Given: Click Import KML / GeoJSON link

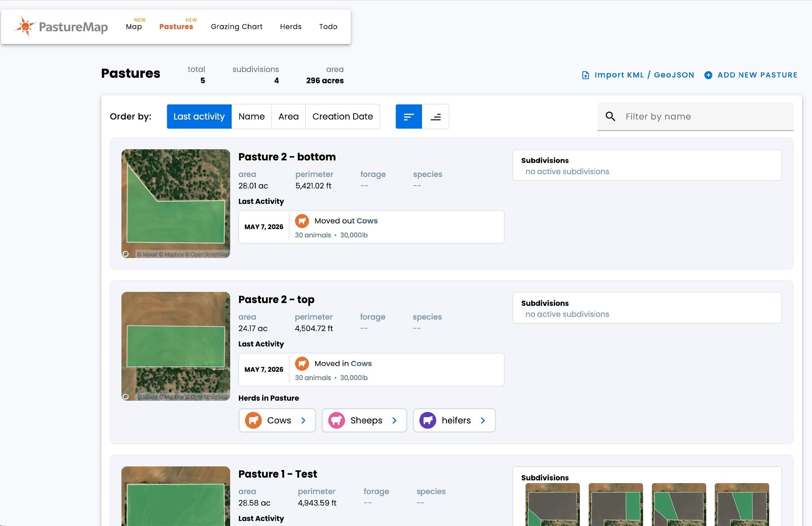Looking at the screenshot, I should [x=644, y=75].
